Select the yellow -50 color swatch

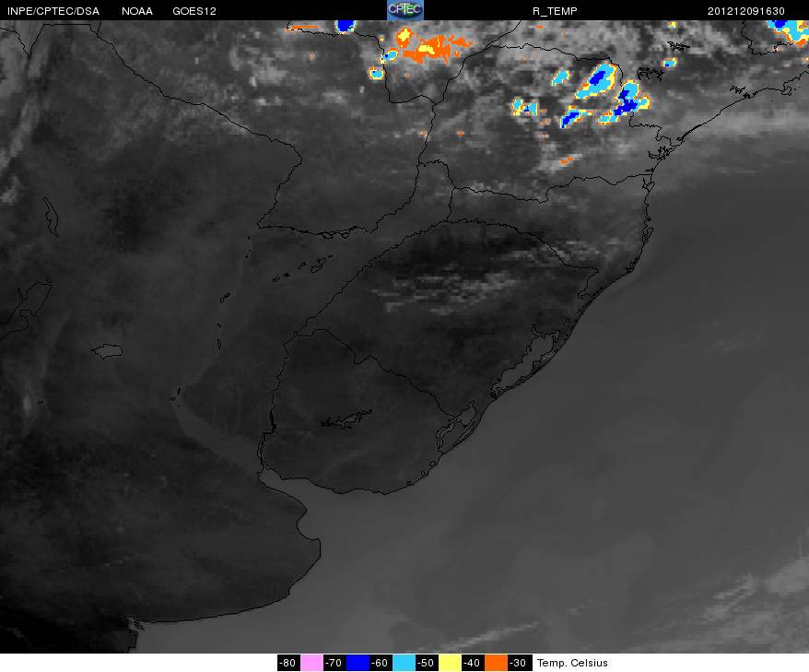pos(450,663)
